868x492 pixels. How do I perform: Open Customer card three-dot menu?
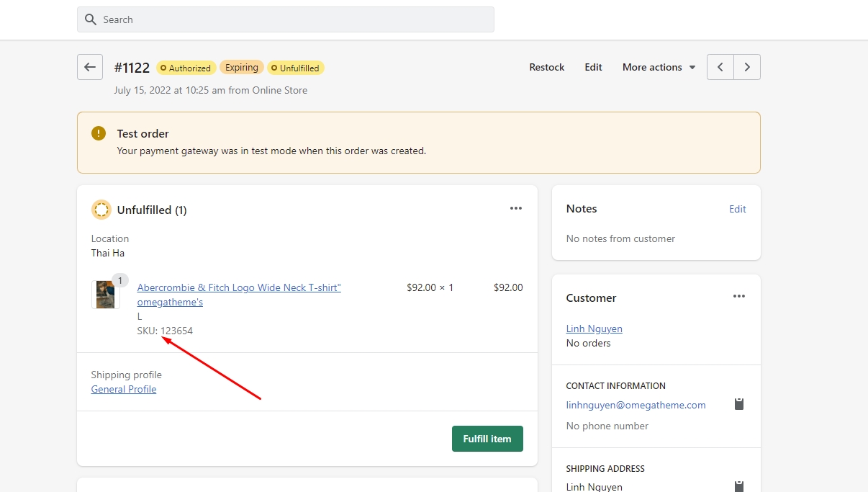click(x=738, y=296)
